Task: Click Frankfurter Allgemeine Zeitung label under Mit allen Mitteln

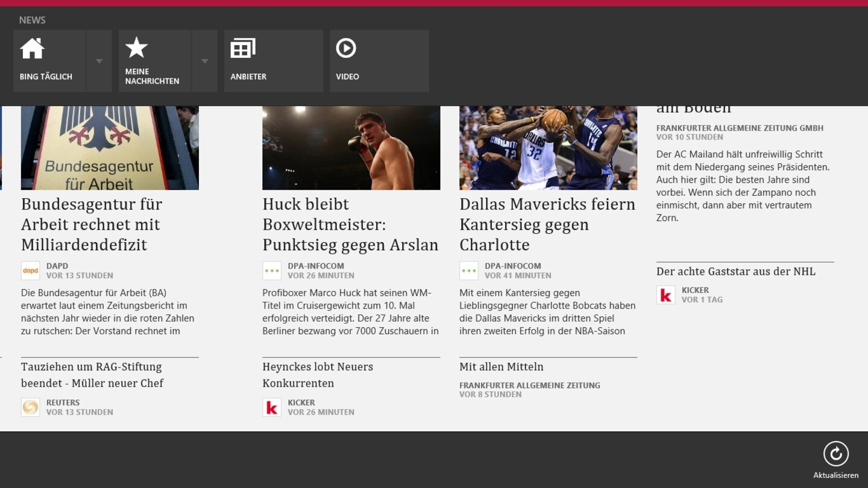Action: tap(530, 385)
